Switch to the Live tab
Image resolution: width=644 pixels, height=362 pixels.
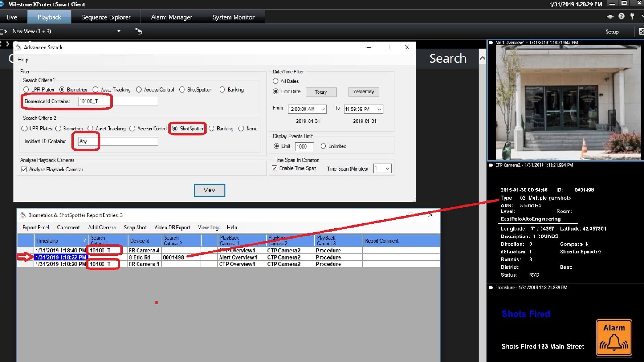click(x=12, y=17)
